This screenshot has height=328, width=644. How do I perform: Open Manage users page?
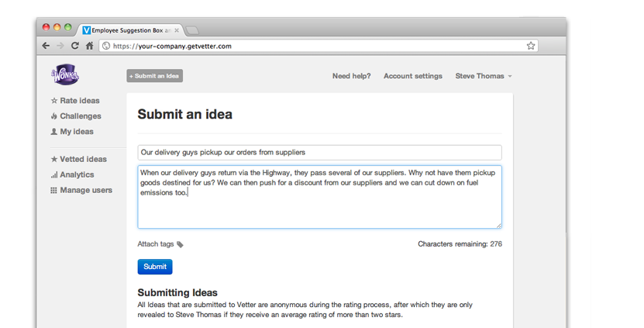[81, 190]
